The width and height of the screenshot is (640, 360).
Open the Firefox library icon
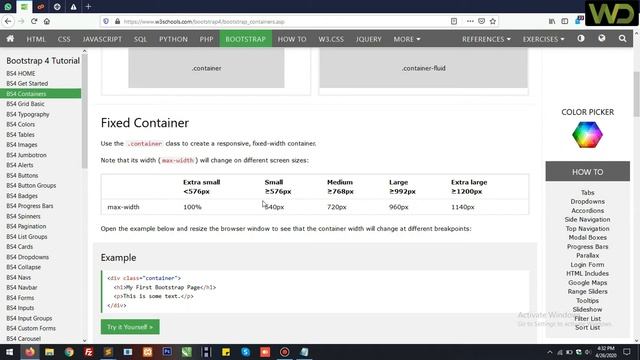pyautogui.click(x=552, y=21)
